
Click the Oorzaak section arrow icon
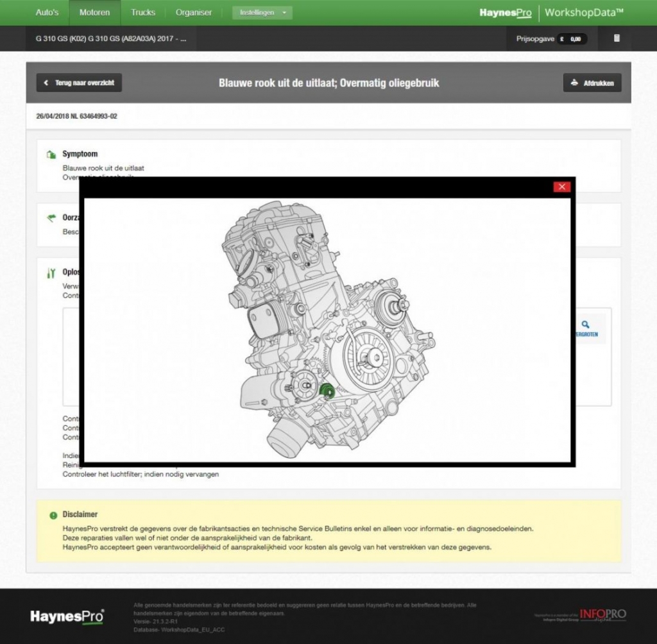[x=51, y=218]
